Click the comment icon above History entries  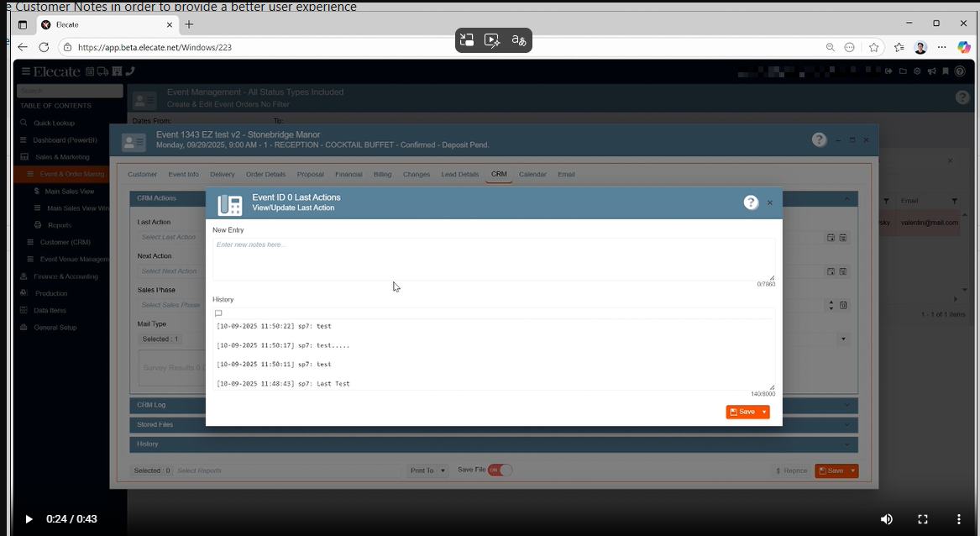[218, 313]
